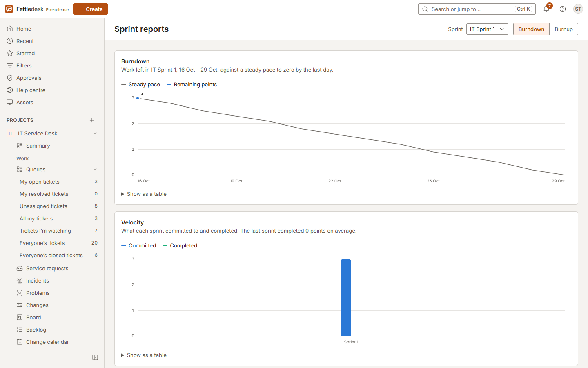Click the Change calendar icon
588x368 pixels.
(20, 342)
